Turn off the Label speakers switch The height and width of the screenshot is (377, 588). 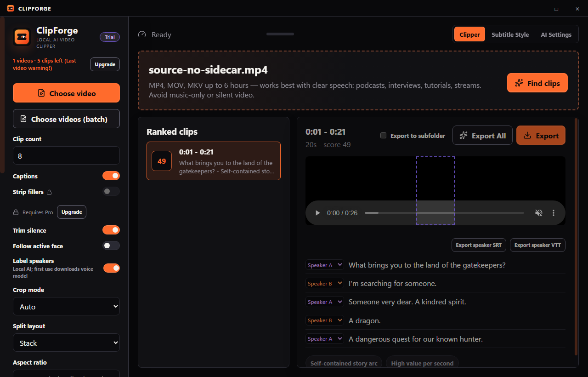coord(111,268)
